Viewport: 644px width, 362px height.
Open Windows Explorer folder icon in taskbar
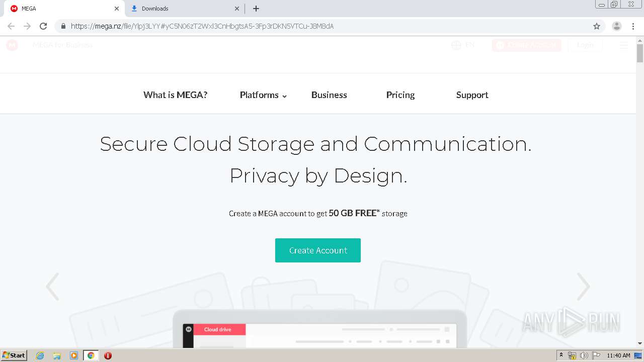click(x=57, y=355)
